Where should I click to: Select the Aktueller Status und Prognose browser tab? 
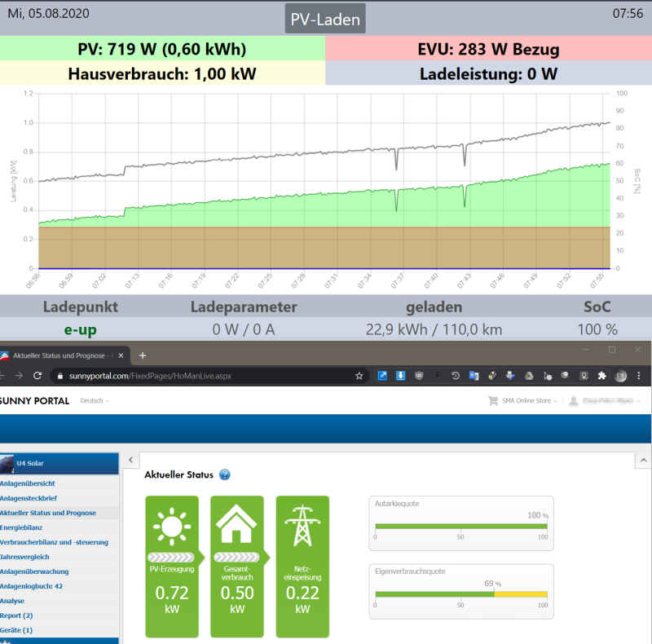[64, 355]
